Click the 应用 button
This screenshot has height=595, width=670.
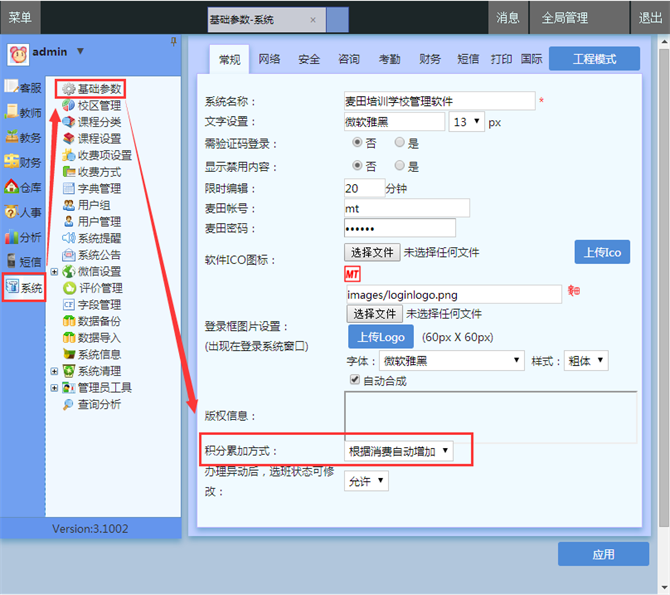(x=603, y=554)
